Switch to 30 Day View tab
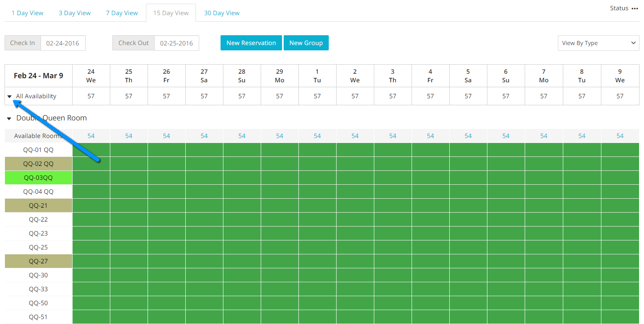Image resolution: width=644 pixels, height=324 pixels. tap(222, 13)
